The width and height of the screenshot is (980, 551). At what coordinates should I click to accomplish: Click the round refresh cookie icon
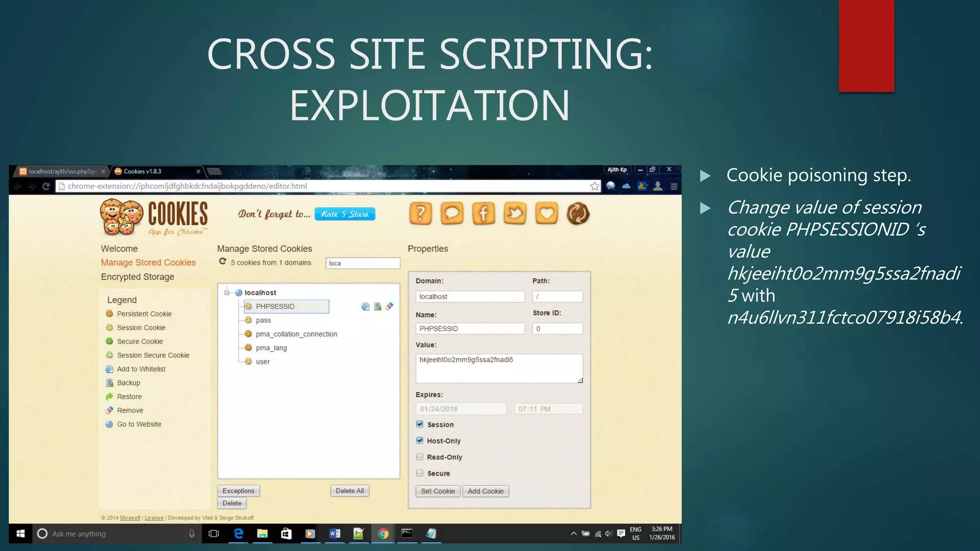tap(578, 213)
